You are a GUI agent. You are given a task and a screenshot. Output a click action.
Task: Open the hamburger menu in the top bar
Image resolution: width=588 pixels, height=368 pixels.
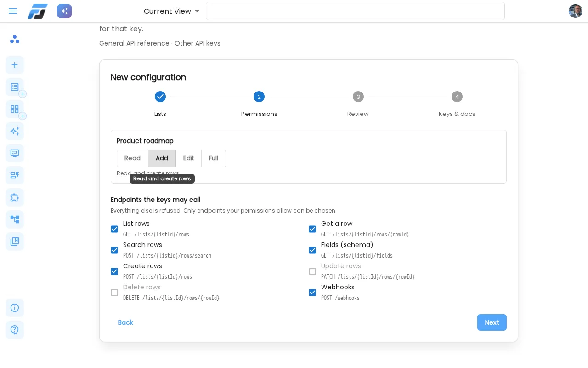tap(13, 11)
